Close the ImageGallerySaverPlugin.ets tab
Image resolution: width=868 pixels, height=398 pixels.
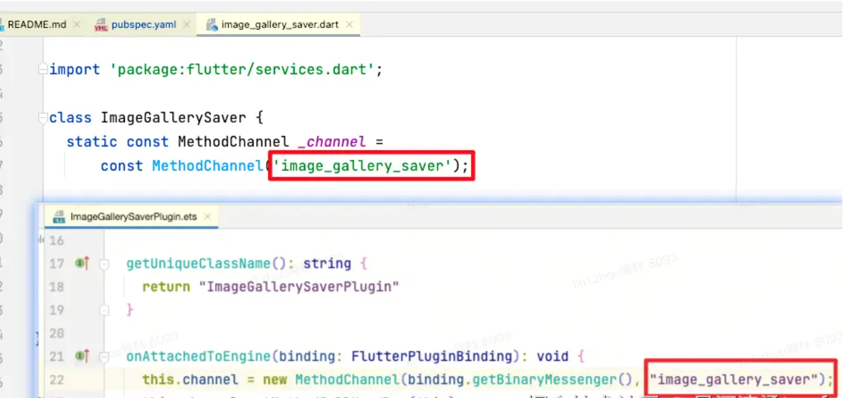tap(208, 217)
